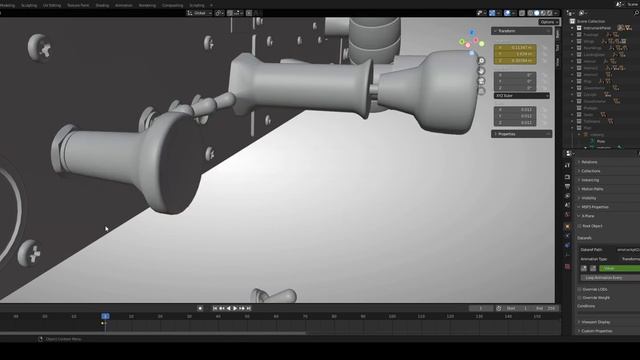
Task: Toggle snapping magnet in viewport header
Action: (230, 13)
